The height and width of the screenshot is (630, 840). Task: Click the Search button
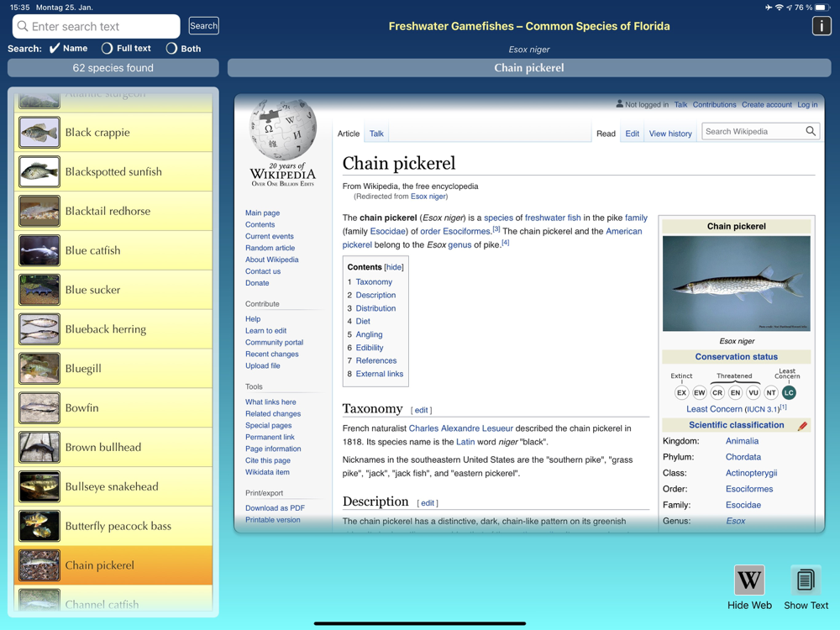tap(203, 26)
